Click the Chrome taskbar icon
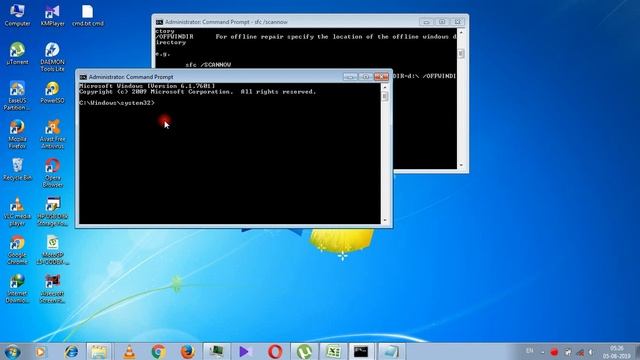 (x=158, y=352)
